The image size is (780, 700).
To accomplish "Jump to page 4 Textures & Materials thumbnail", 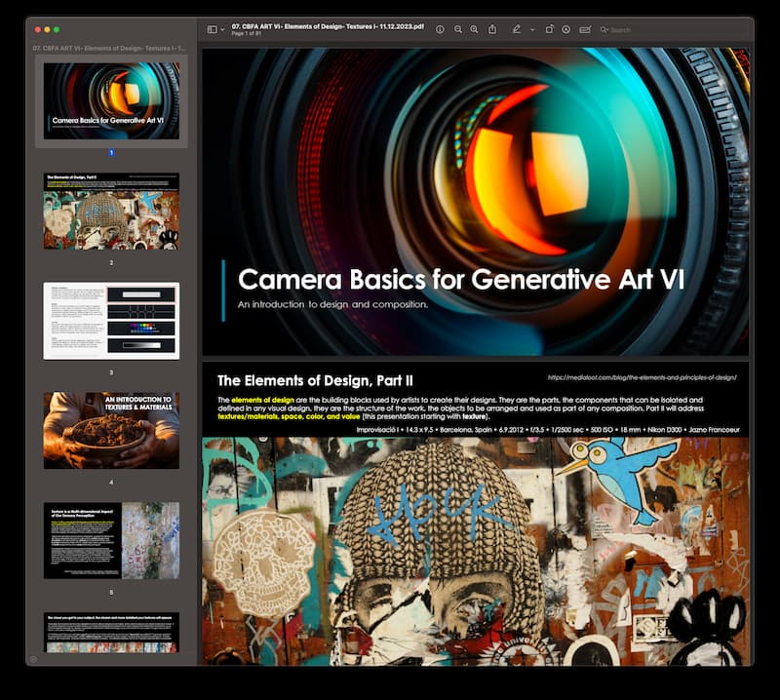I will (111, 430).
